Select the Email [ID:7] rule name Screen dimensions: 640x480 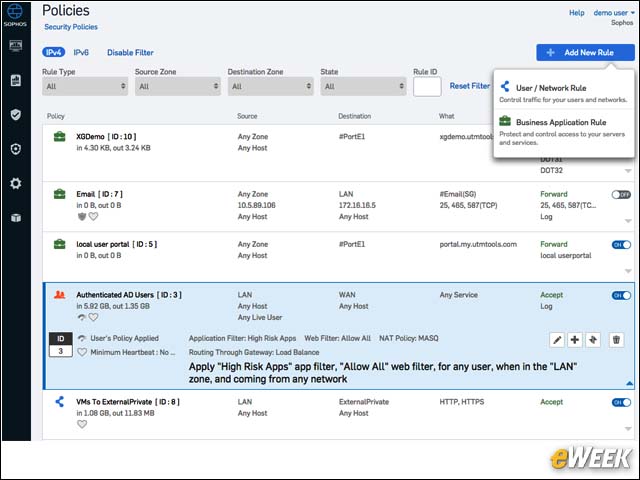click(x=99, y=194)
